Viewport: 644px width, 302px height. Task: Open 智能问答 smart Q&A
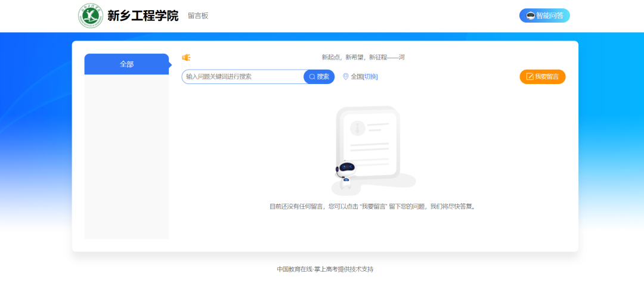pyautogui.click(x=549, y=15)
